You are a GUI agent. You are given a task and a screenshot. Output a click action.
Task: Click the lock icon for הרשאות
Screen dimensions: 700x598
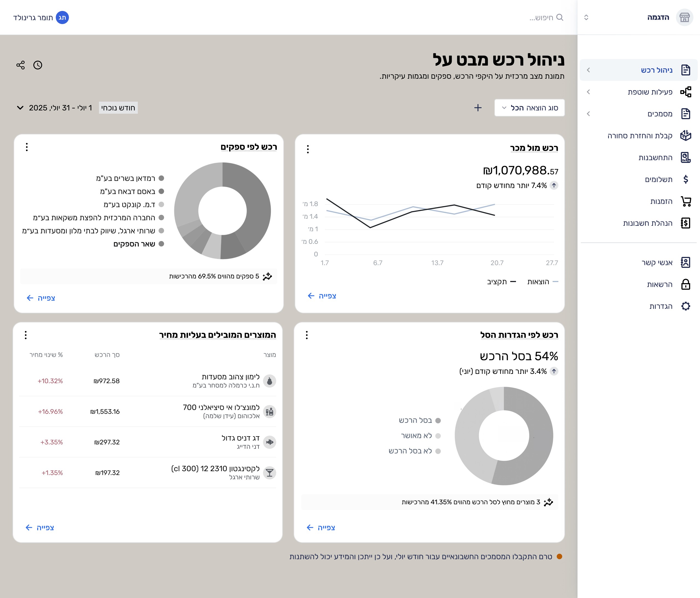coord(686,284)
